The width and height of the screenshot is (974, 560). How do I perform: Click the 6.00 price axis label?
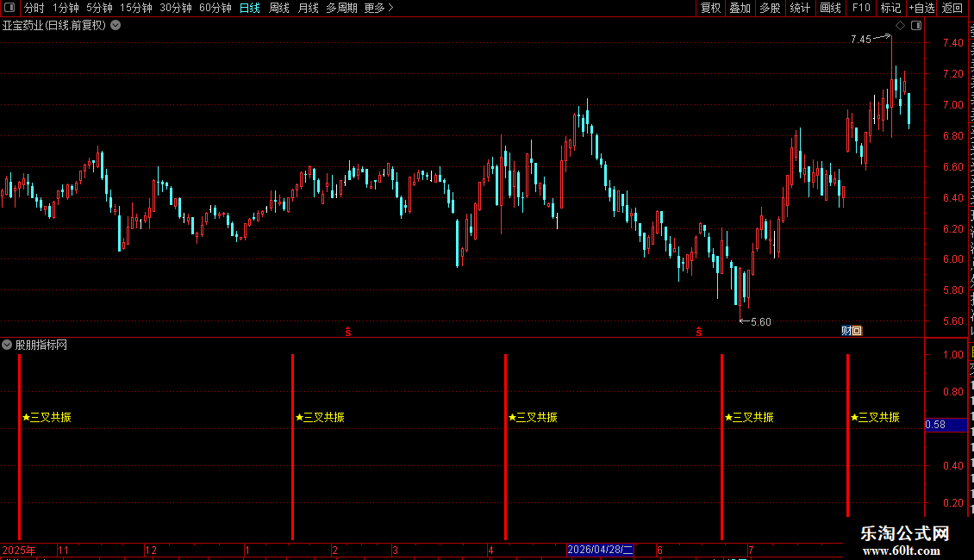click(952, 259)
